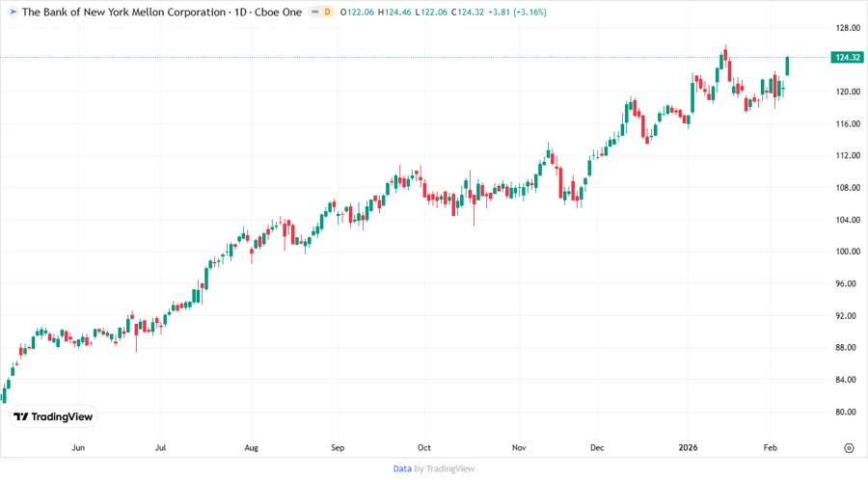868x480 pixels.
Task: Click the 'Jun' time axis label
Action: [78, 447]
